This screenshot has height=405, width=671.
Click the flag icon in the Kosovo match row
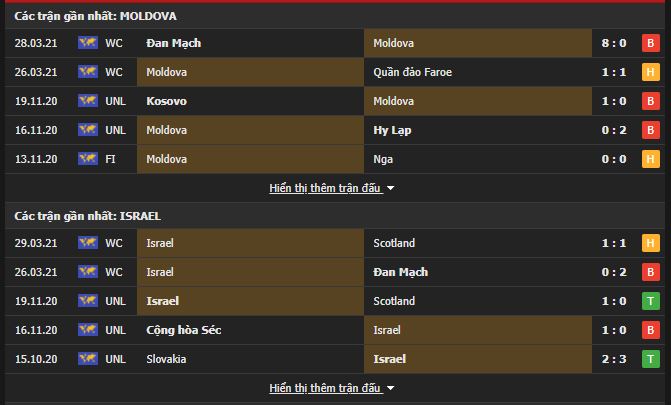tap(87, 101)
